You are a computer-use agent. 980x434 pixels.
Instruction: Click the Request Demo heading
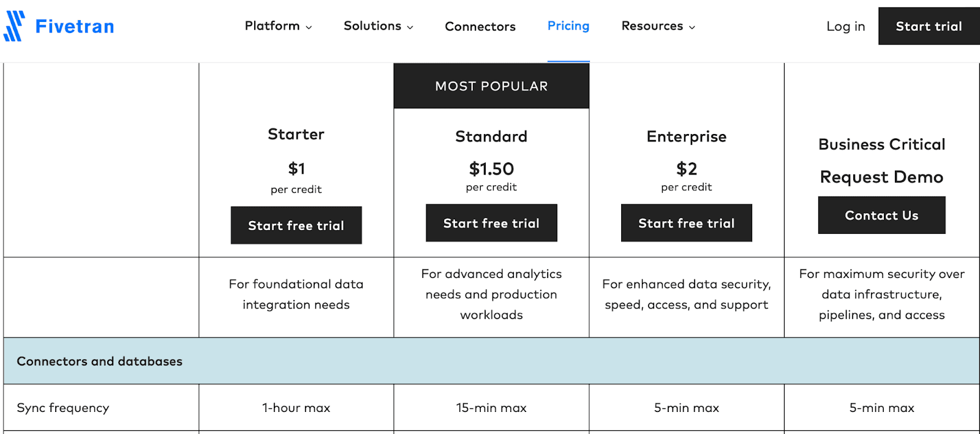pyautogui.click(x=881, y=178)
